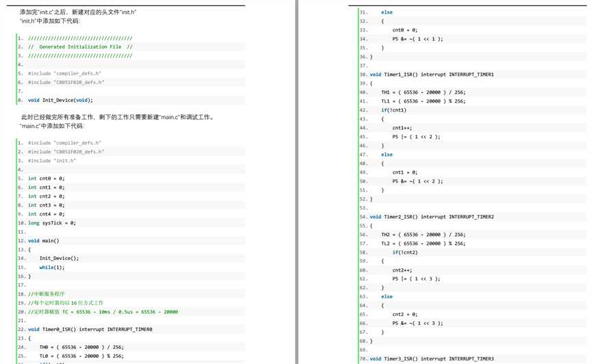Click the comment about timers working in 16-bit mode
598x364 pixels.
(x=66, y=303)
